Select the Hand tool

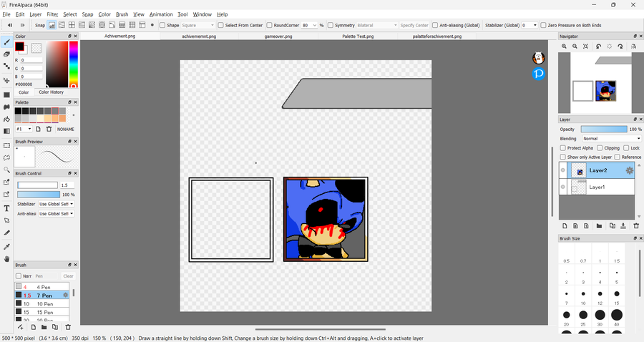[x=6, y=259]
